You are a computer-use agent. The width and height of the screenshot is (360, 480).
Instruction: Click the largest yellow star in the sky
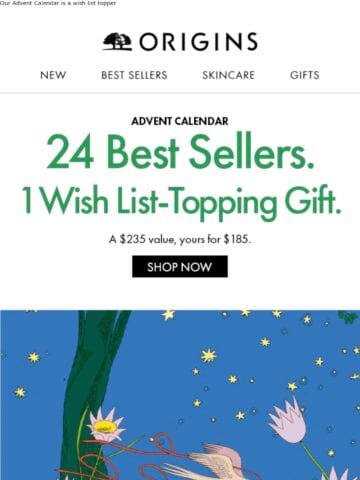pyautogui.click(x=209, y=355)
